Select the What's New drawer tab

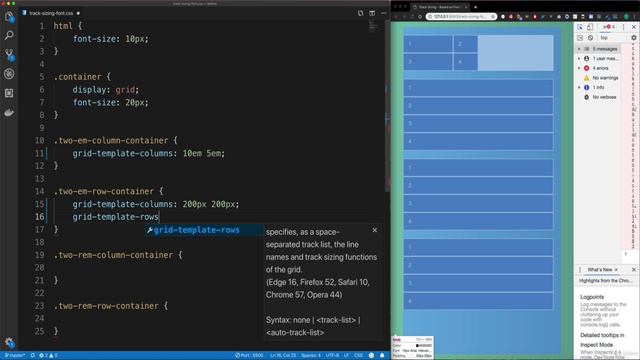click(600, 270)
